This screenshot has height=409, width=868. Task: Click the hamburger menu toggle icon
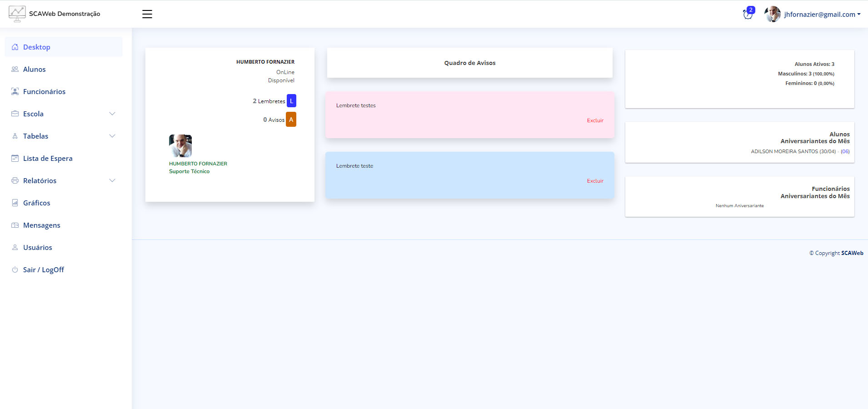(147, 14)
